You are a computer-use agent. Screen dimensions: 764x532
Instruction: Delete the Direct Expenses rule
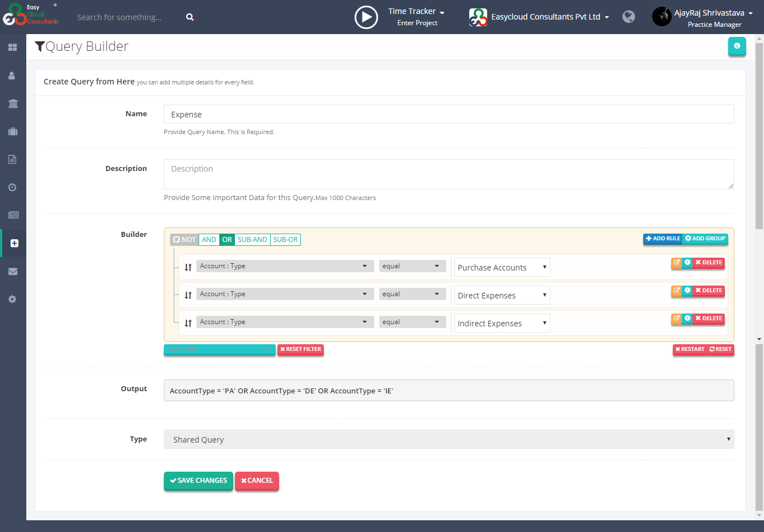[709, 291]
